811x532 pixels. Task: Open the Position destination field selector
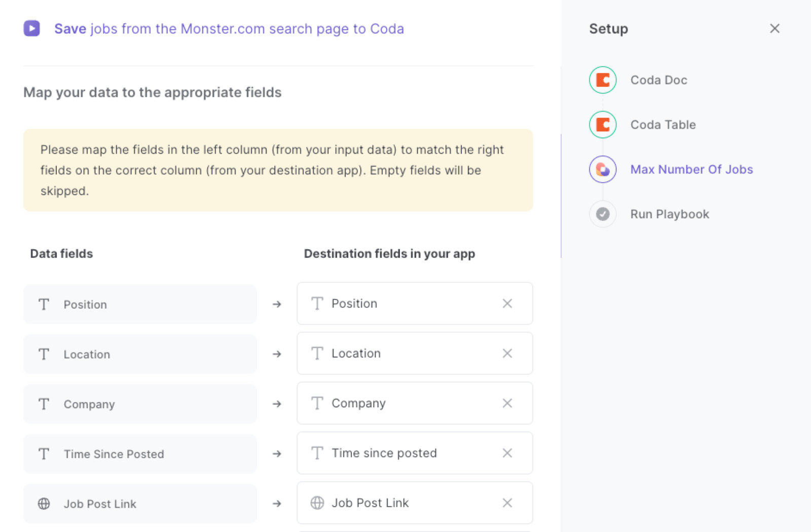click(x=415, y=303)
